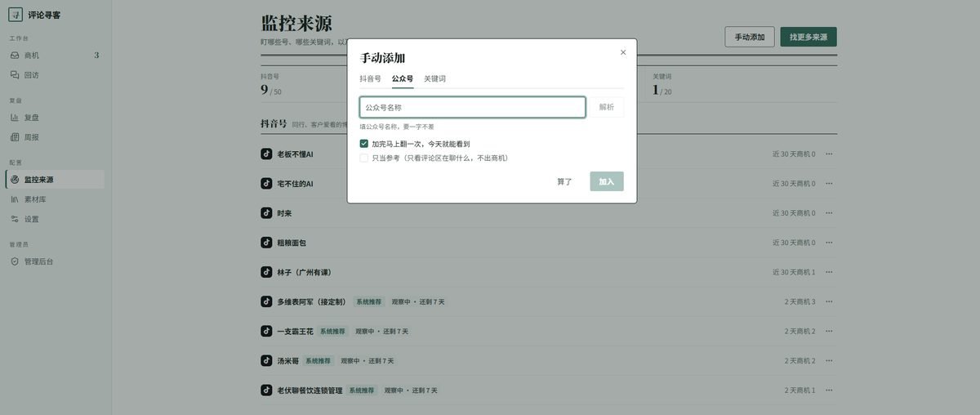Click the 手动添加 button in page header

(x=750, y=37)
